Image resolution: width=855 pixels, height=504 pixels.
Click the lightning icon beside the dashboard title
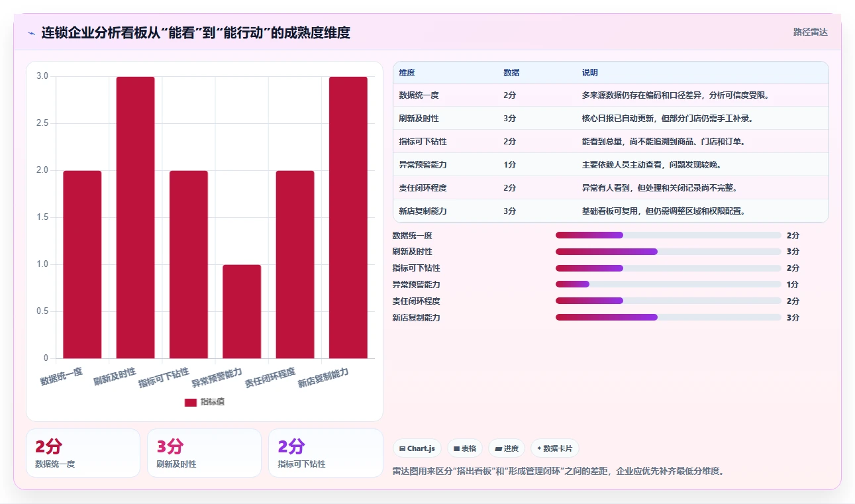point(31,32)
